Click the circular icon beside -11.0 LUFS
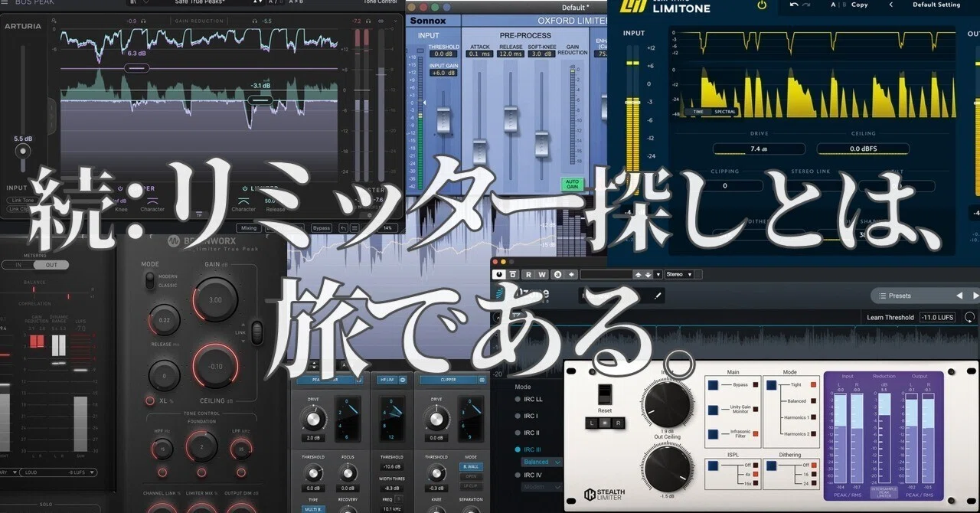The image size is (980, 513). 970,317
